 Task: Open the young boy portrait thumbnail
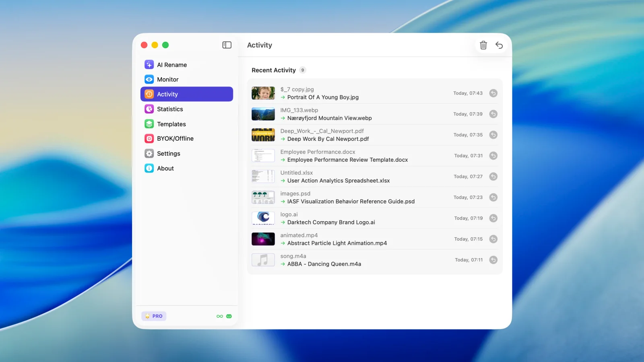[x=263, y=93]
